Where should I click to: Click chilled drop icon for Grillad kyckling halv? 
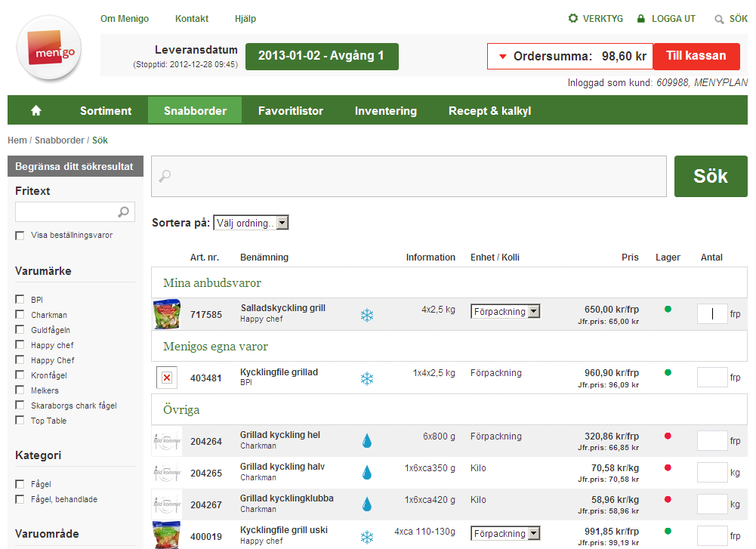pyautogui.click(x=367, y=473)
